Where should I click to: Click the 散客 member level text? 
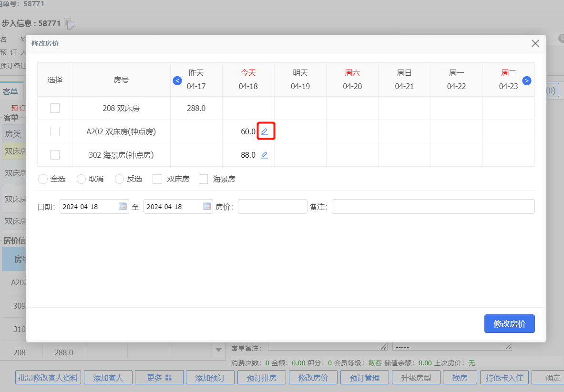(375, 363)
